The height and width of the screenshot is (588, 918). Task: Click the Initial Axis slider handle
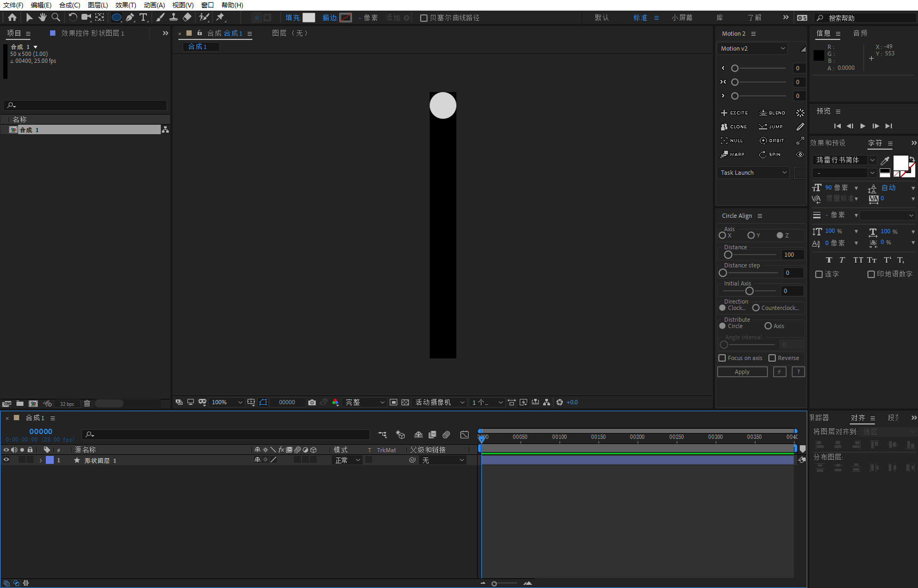749,291
